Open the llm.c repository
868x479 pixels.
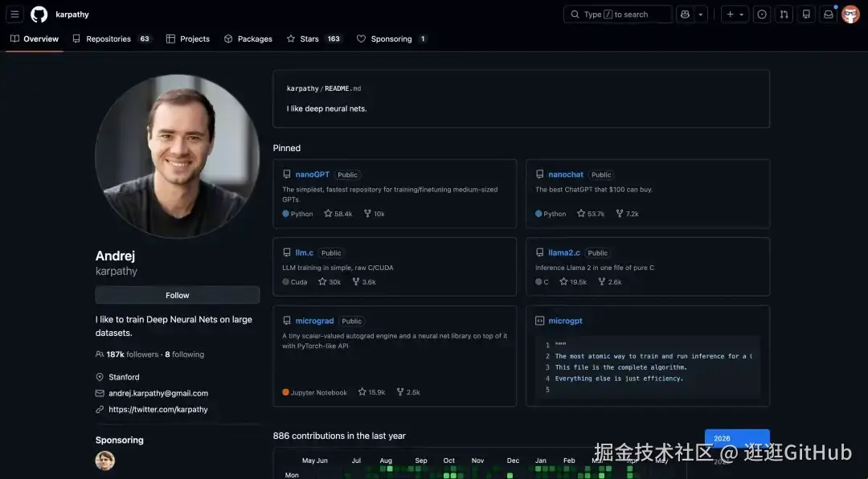(x=305, y=252)
